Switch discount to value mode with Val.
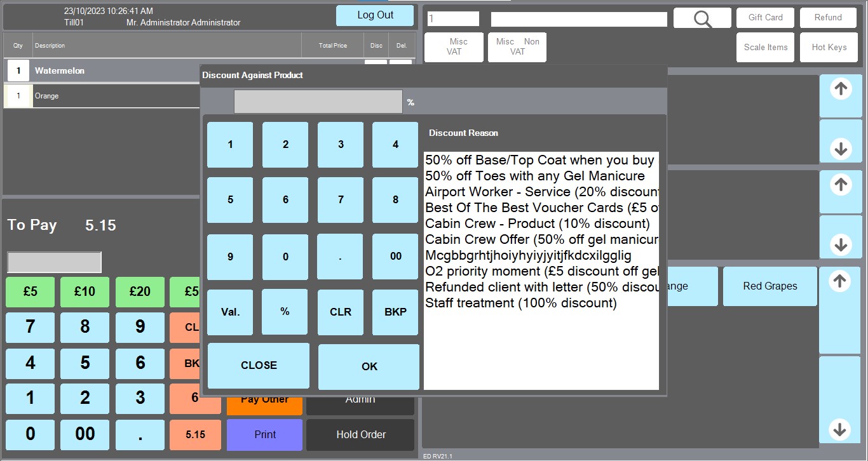 [229, 312]
